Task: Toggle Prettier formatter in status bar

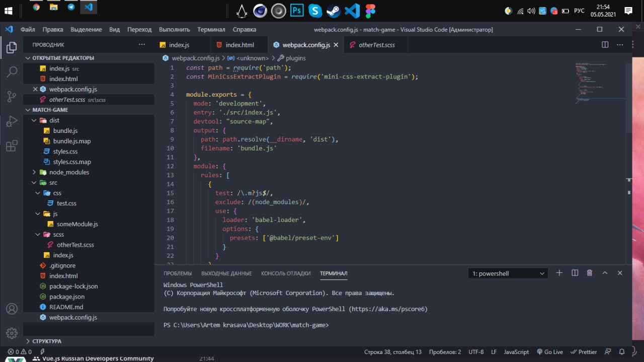Action: pyautogui.click(x=584, y=352)
